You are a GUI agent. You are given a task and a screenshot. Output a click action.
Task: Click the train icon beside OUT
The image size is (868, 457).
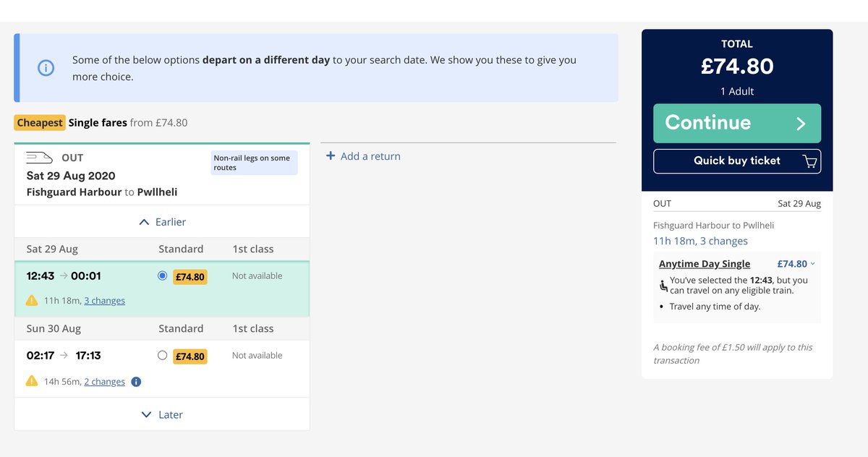tap(38, 157)
